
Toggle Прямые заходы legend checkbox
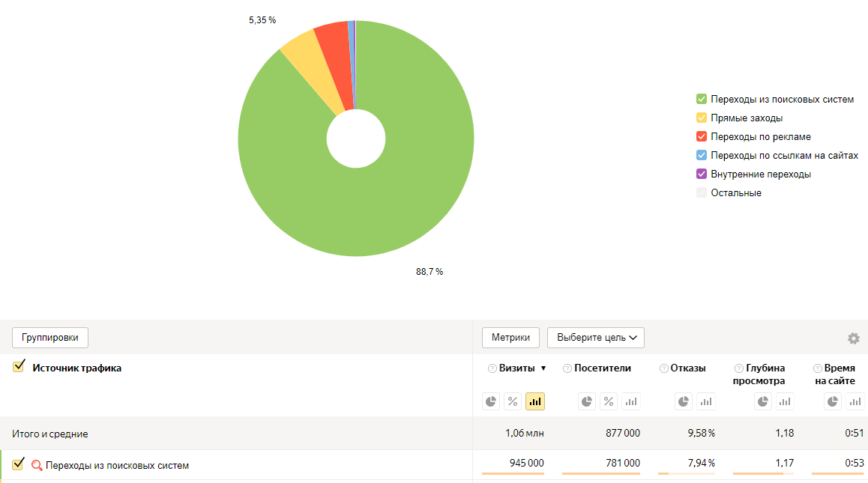click(x=702, y=118)
